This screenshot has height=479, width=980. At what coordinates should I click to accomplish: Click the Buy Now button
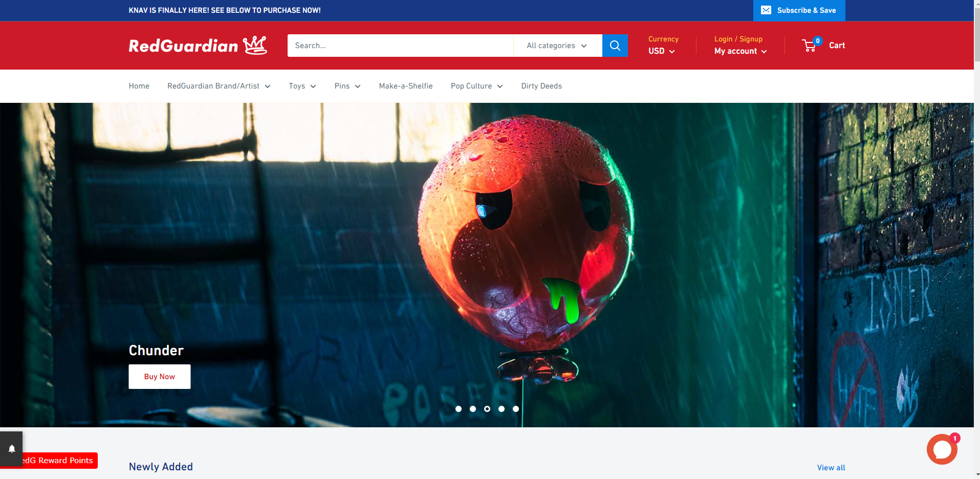[x=160, y=377]
